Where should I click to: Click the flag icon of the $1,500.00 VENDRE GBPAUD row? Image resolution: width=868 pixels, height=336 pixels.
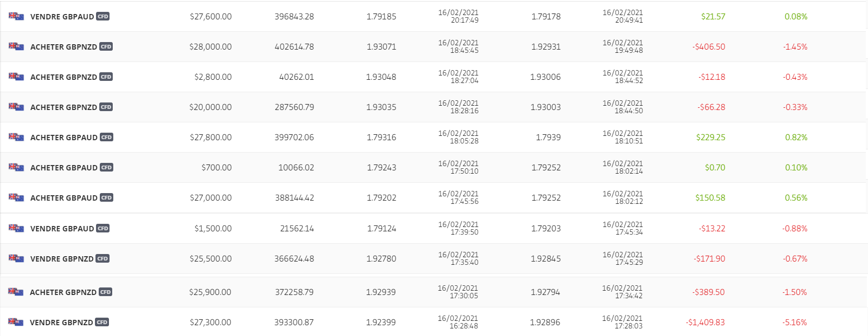[x=16, y=228]
